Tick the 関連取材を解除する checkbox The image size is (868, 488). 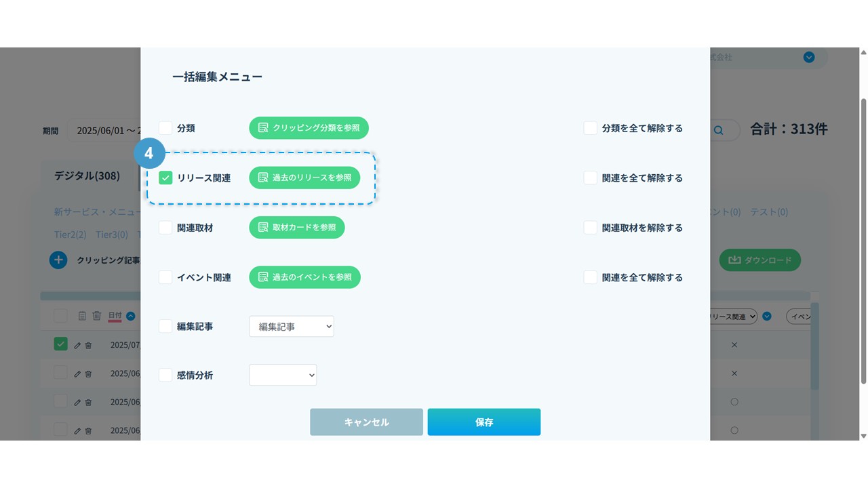[591, 228]
